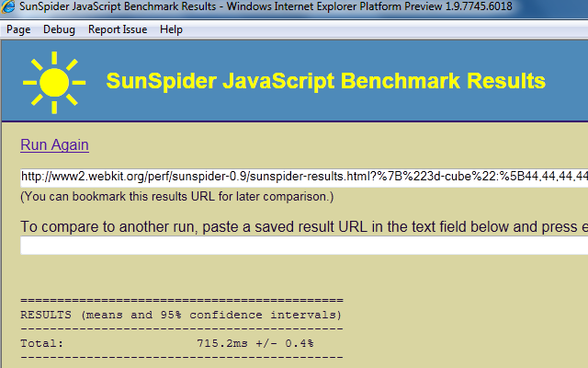This screenshot has height=368, width=588.
Task: Click the SunSpider JavaScript Benchmark Results heading
Action: pos(325,81)
